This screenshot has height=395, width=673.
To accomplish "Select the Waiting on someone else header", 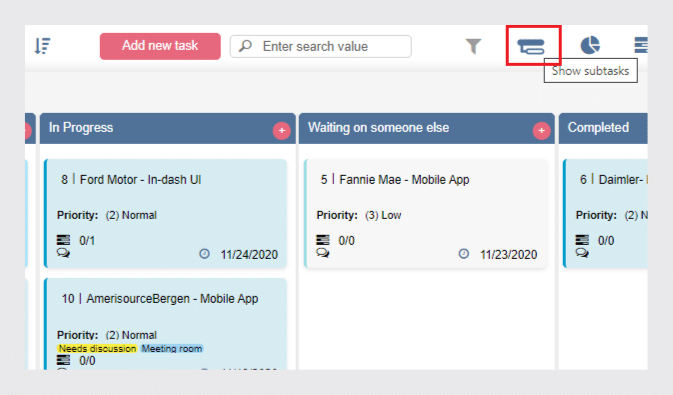I will coord(427,128).
